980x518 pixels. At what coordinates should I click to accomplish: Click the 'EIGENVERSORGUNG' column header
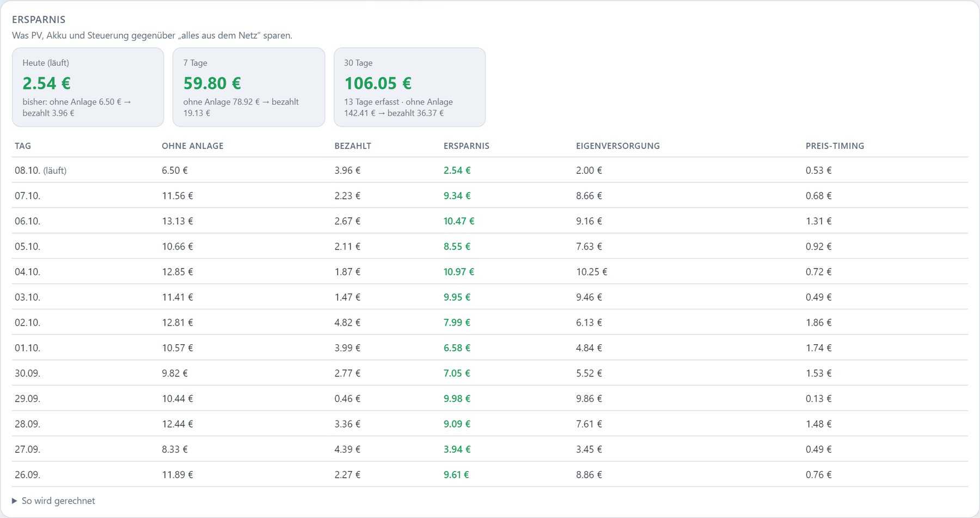coord(618,146)
